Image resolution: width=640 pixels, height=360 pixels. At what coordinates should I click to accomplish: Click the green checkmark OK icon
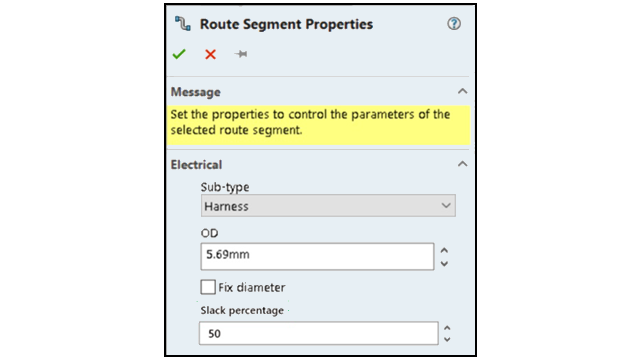tap(179, 54)
